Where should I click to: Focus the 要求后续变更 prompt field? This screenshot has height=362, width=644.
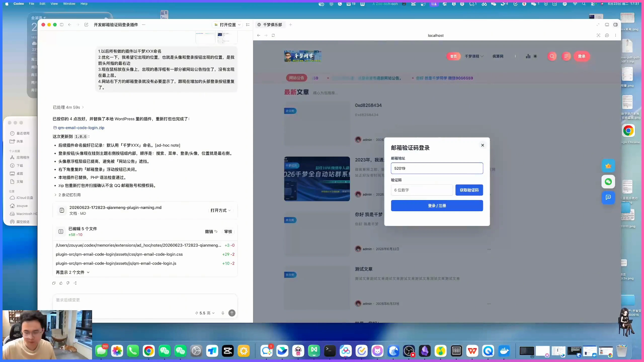pyautogui.click(x=145, y=300)
